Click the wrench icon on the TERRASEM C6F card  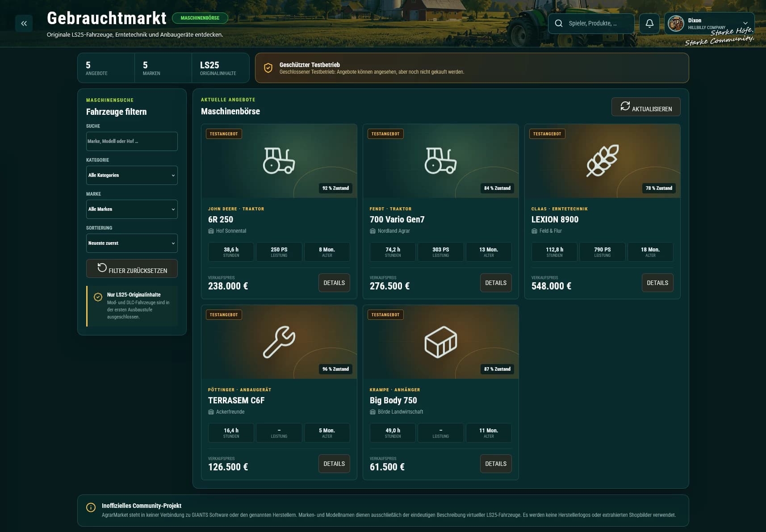279,342
